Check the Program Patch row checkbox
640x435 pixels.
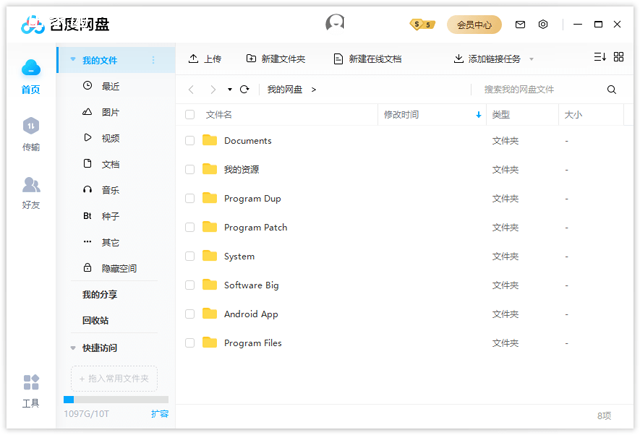pyautogui.click(x=190, y=227)
